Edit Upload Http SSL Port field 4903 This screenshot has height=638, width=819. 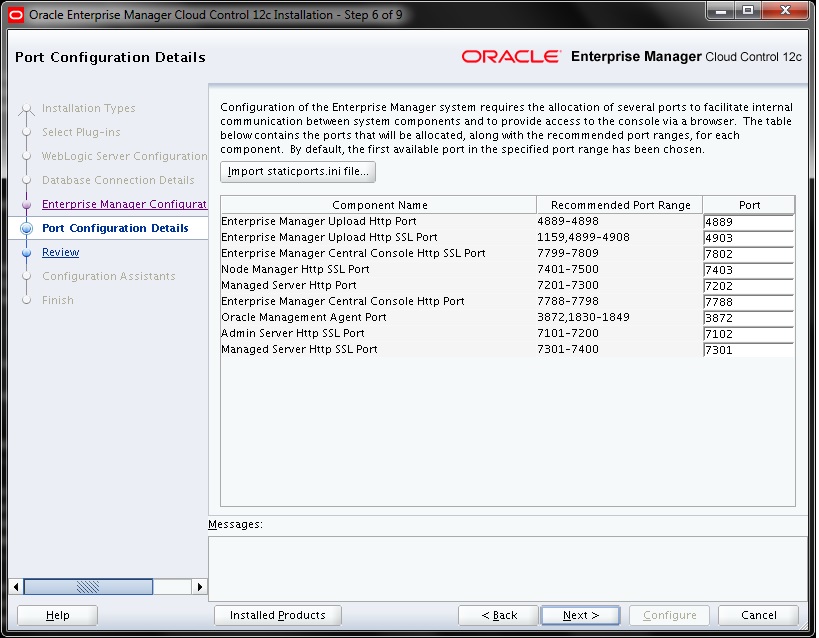748,238
